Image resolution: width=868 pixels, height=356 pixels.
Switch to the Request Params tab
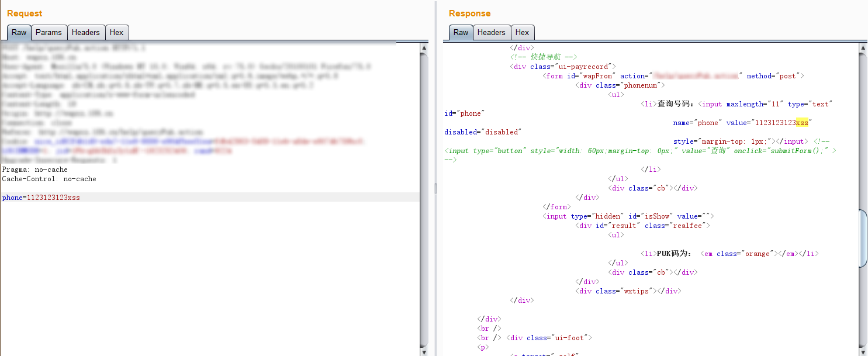[x=49, y=33]
